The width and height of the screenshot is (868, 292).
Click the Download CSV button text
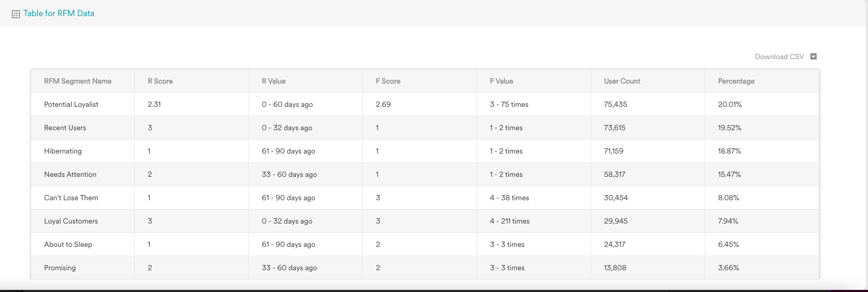[x=779, y=57]
